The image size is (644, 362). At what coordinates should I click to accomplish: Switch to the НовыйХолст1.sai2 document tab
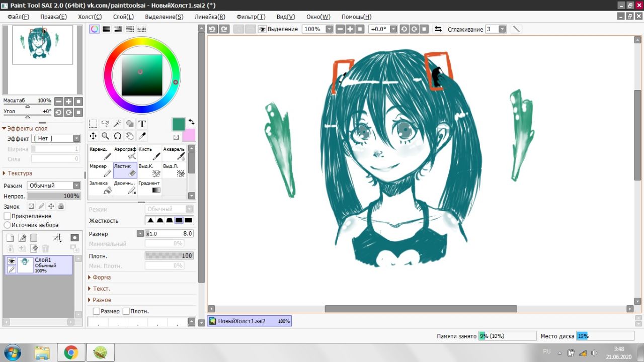coord(250,321)
